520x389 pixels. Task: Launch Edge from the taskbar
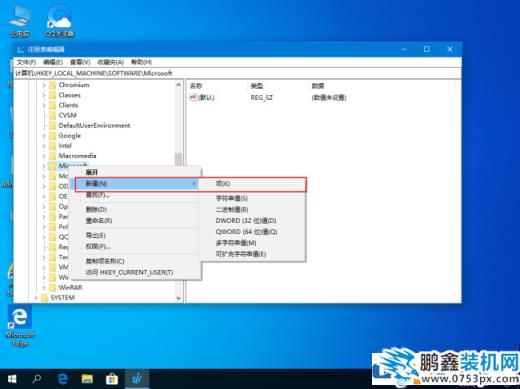pos(62,379)
